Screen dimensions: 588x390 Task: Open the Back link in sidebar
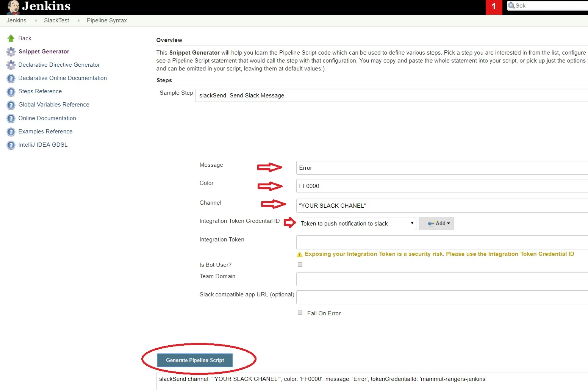coord(25,38)
